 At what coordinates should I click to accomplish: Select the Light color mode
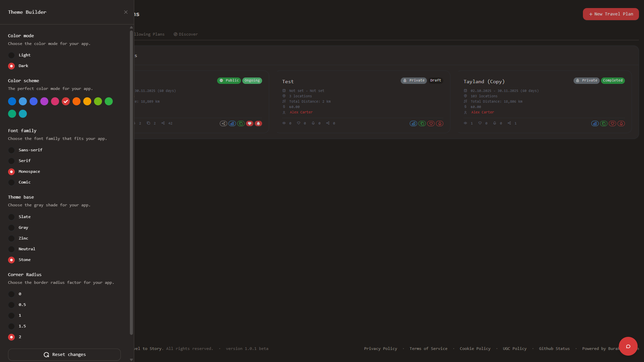coord(11,55)
